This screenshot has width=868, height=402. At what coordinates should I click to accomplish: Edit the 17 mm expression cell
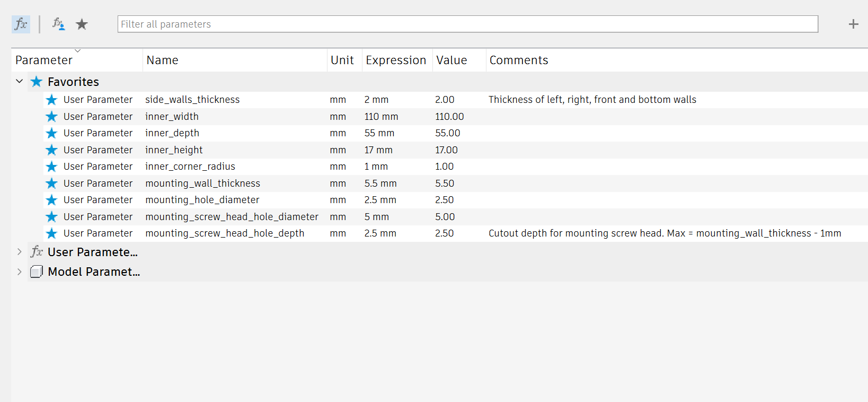pos(378,150)
